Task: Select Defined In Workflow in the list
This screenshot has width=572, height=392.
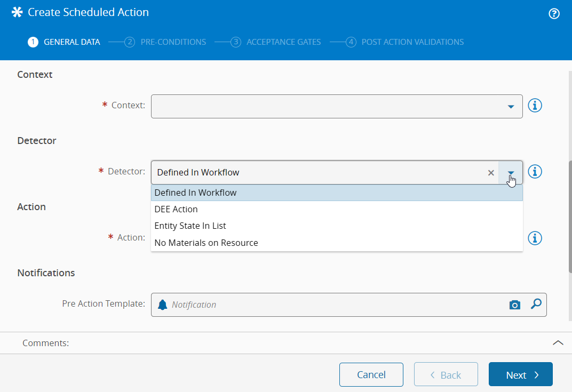Action: (195, 193)
